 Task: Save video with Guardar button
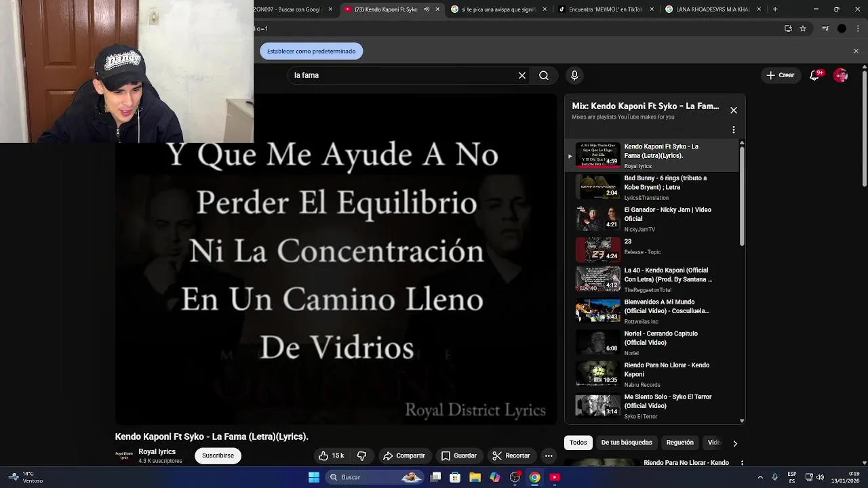tap(458, 455)
